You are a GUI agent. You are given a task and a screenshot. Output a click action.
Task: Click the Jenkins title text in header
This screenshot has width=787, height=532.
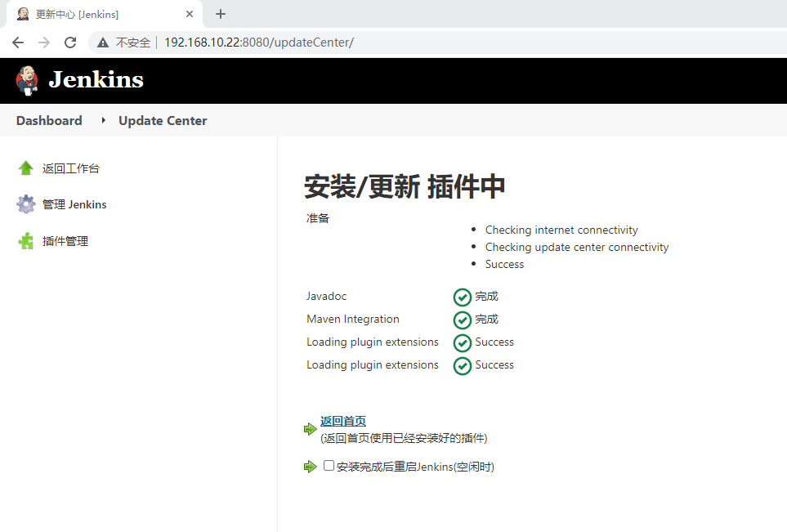(96, 80)
